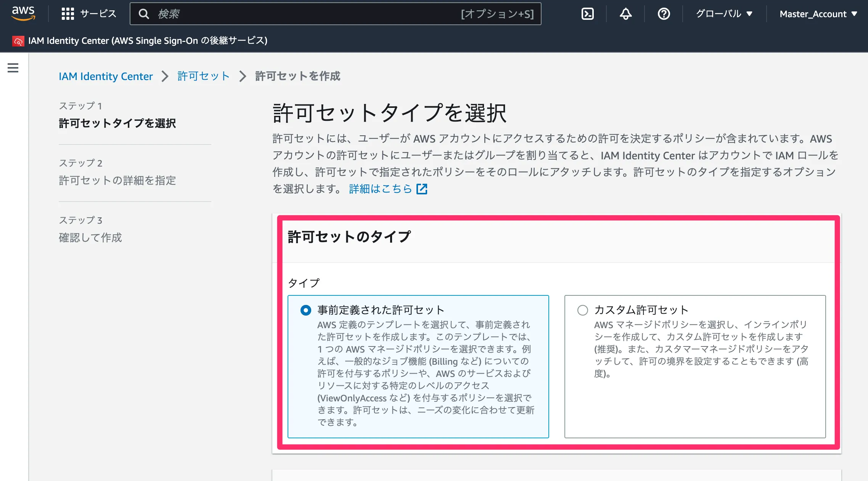Select the 事前定義された許可セット radio button
Image resolution: width=868 pixels, height=481 pixels.
[x=306, y=310]
